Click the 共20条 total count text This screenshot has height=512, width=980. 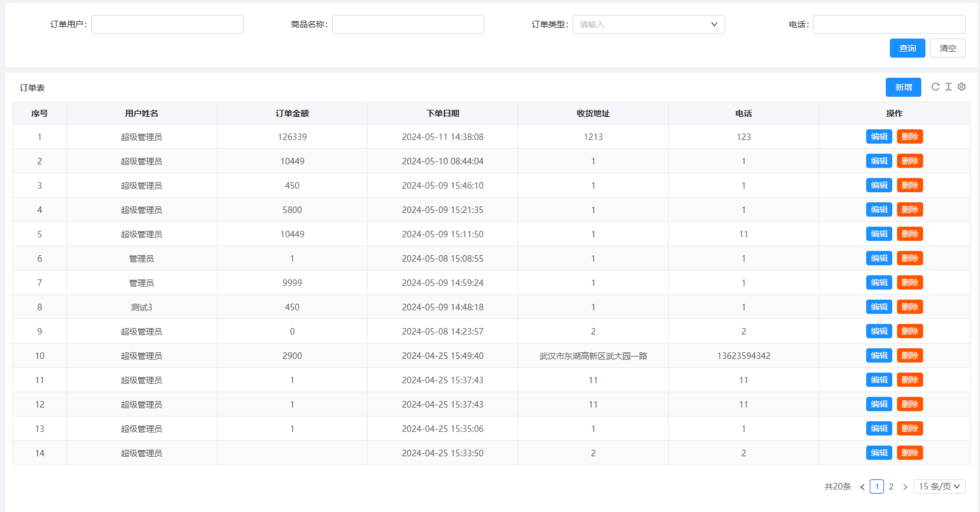838,486
